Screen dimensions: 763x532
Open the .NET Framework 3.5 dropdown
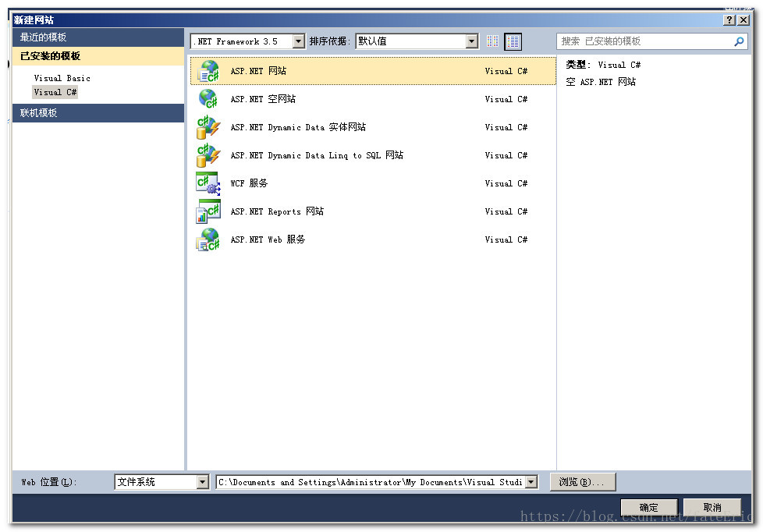pyautogui.click(x=299, y=41)
